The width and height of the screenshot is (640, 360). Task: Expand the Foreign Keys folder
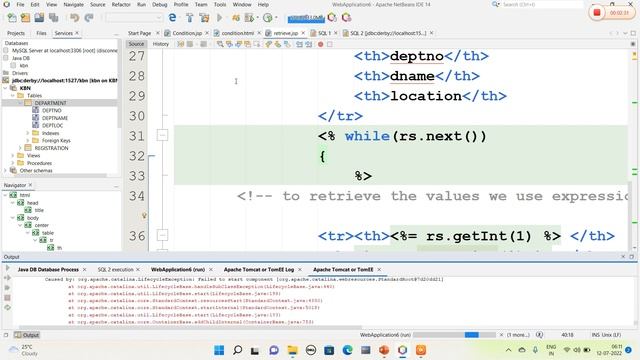[28, 140]
